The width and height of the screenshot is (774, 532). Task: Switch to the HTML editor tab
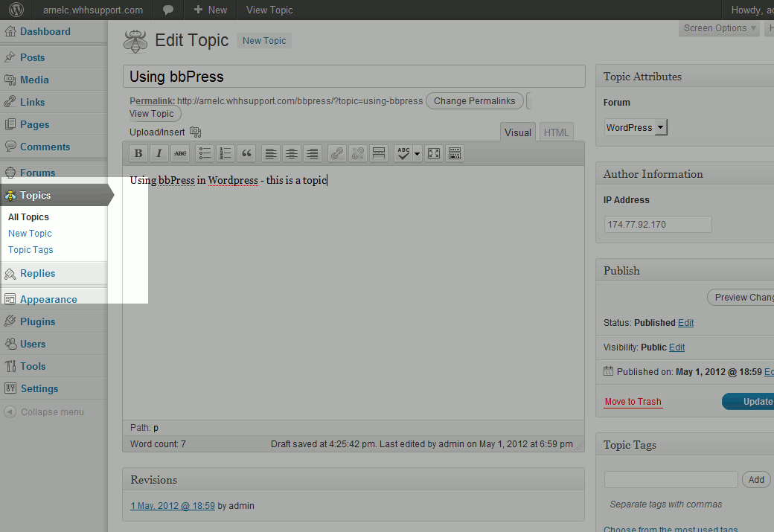coord(556,132)
